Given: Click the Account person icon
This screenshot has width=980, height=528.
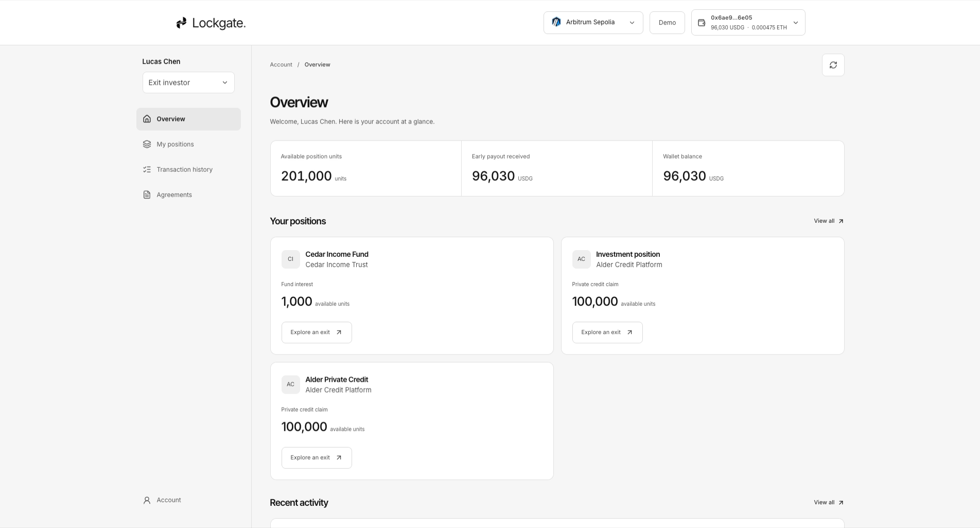Looking at the screenshot, I should pos(147,500).
